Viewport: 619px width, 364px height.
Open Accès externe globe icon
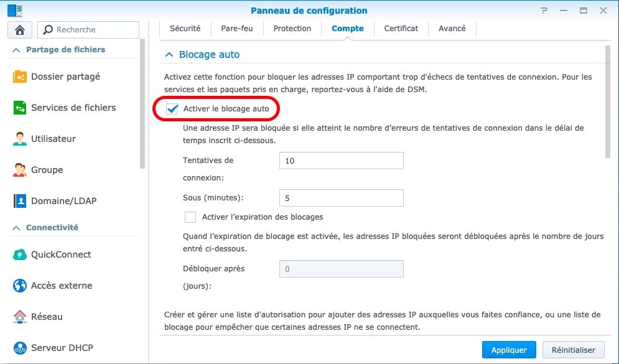coord(20,286)
